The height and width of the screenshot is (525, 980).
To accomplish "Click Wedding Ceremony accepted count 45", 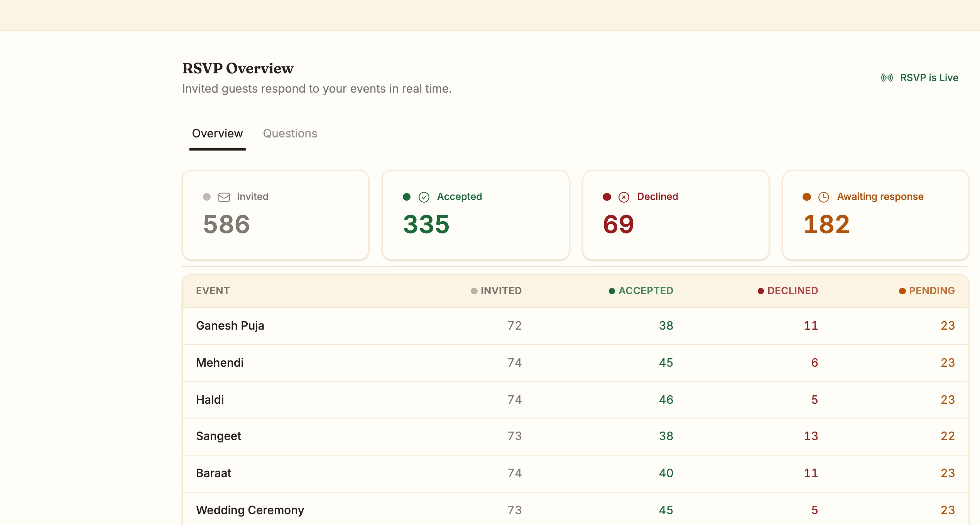I will pos(666,510).
